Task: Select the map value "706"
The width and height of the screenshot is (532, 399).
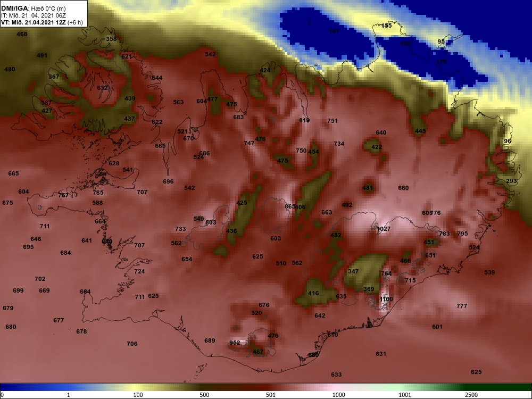Action: coord(132,344)
